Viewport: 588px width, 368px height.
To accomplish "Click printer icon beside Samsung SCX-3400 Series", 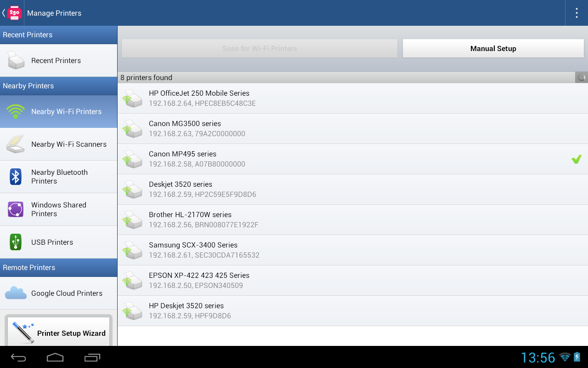I will 132,250.
